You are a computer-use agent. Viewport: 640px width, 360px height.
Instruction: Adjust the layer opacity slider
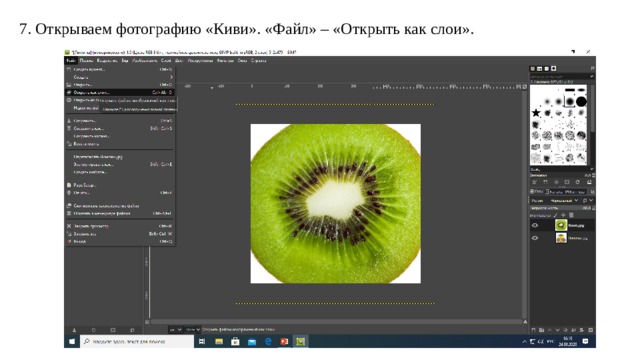[x=561, y=208]
